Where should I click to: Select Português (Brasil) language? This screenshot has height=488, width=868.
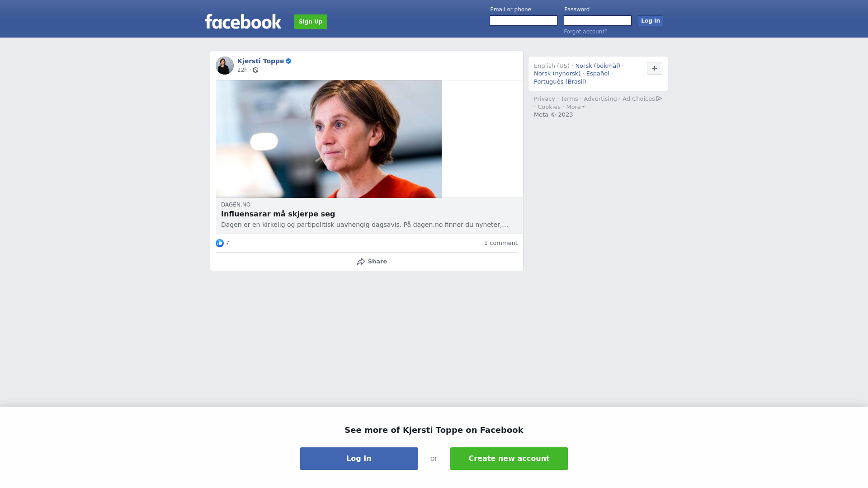(560, 82)
